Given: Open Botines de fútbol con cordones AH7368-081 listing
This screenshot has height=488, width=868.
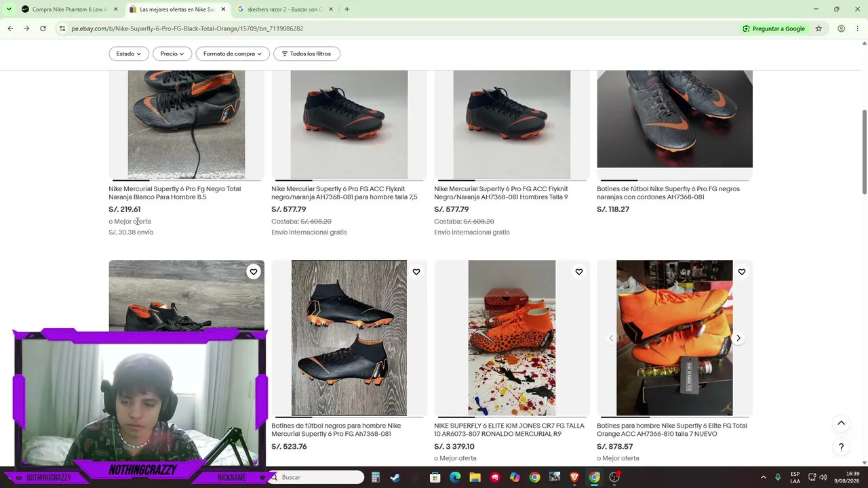Looking at the screenshot, I should tap(668, 193).
